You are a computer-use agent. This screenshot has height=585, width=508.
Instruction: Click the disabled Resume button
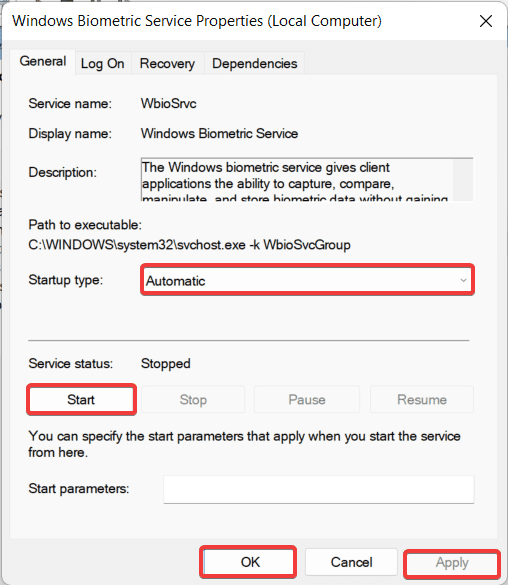pyautogui.click(x=422, y=400)
